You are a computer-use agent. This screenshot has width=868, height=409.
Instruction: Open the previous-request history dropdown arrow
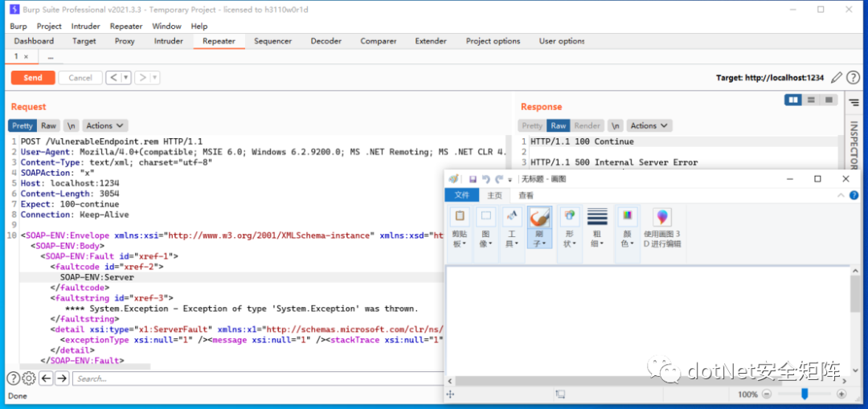pos(126,77)
